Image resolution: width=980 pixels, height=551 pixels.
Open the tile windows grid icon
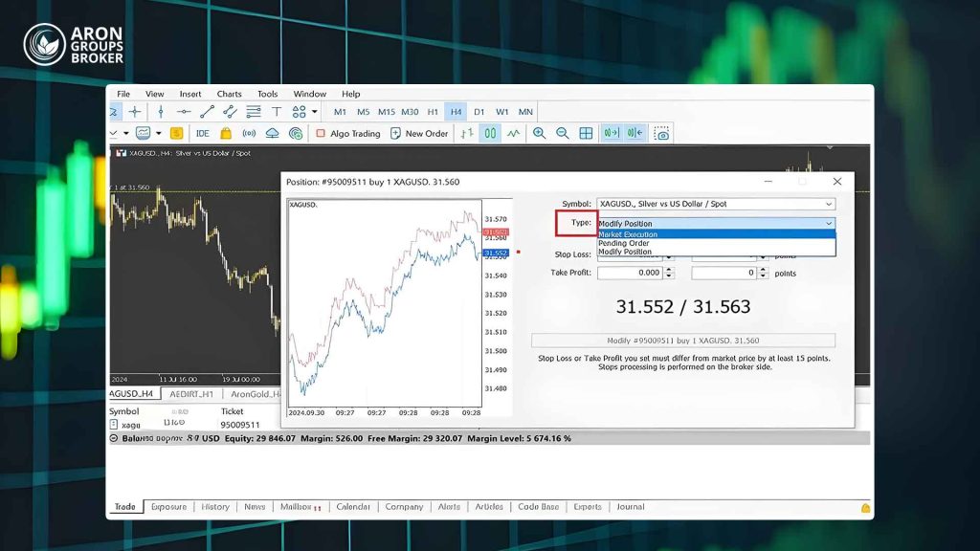click(x=586, y=133)
